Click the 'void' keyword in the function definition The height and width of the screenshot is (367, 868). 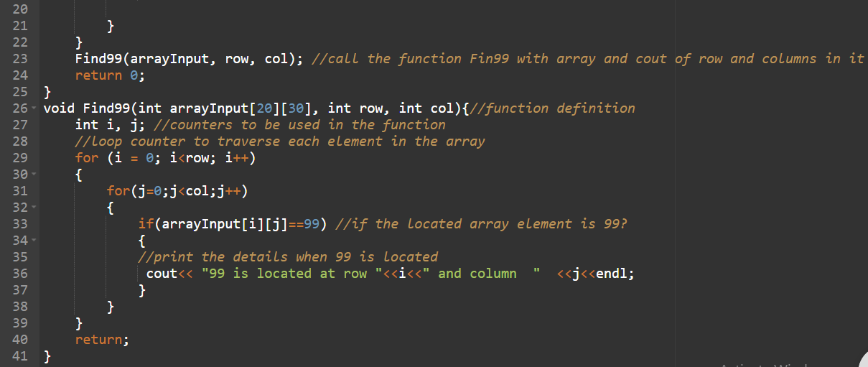(x=59, y=108)
